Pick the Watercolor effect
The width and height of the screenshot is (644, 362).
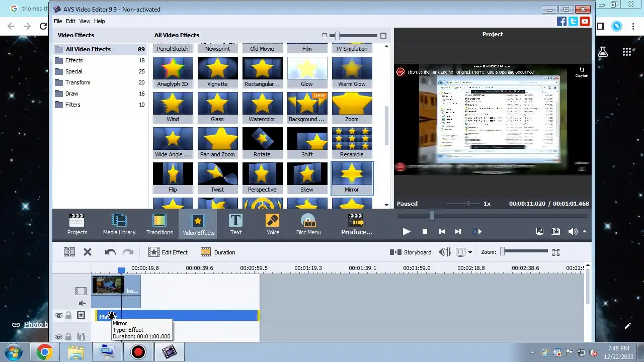coord(262,107)
